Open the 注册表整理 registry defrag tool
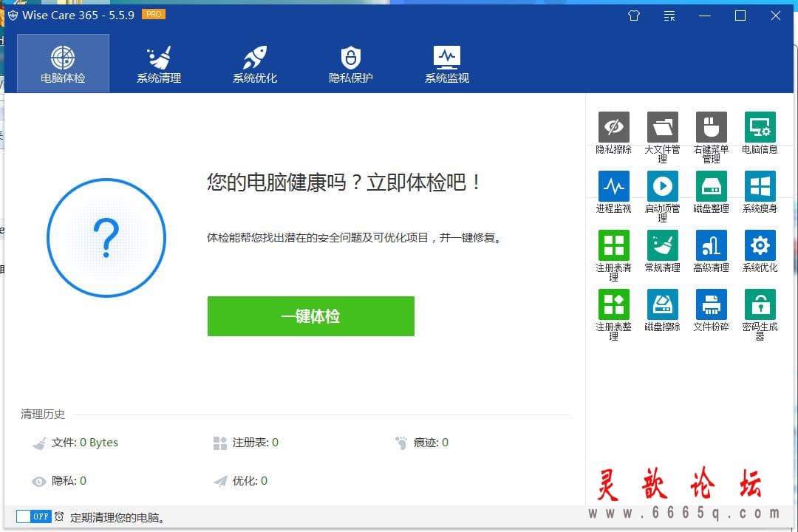 [613, 304]
